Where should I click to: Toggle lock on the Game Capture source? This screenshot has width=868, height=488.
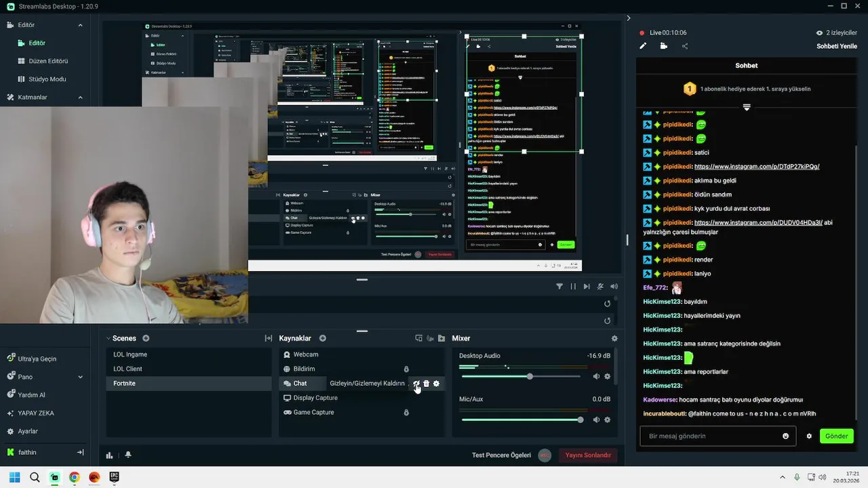coord(406,413)
